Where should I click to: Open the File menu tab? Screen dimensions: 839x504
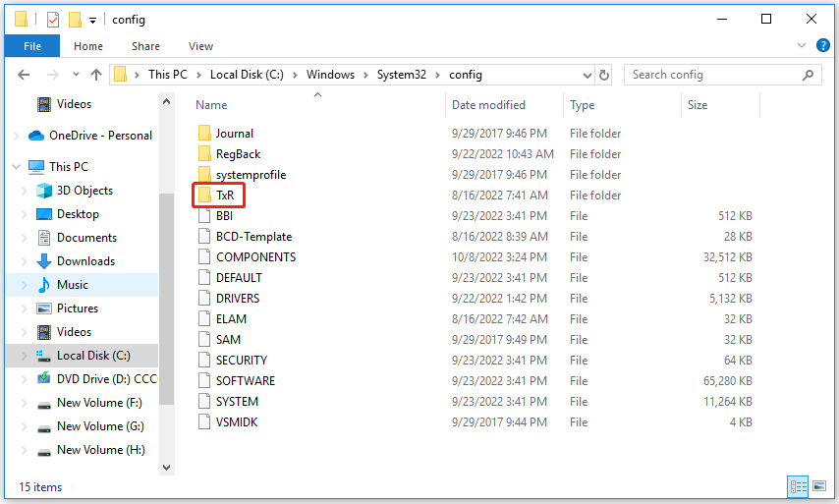[x=32, y=46]
